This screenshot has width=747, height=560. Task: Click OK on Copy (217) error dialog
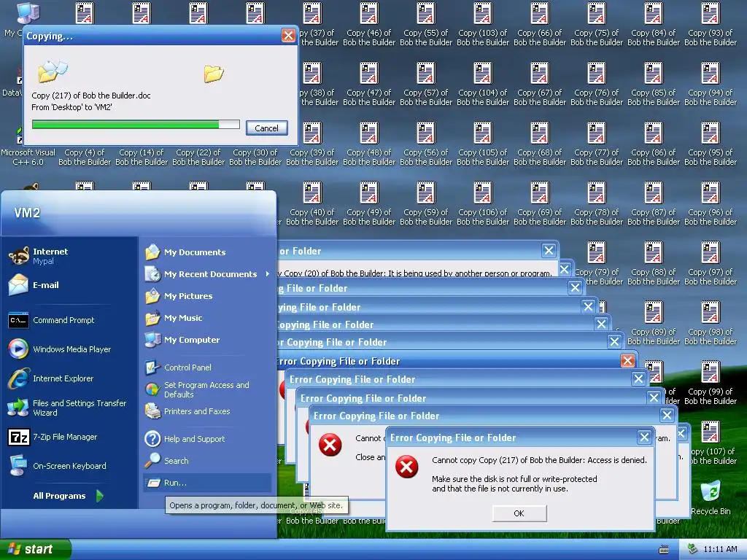519,513
